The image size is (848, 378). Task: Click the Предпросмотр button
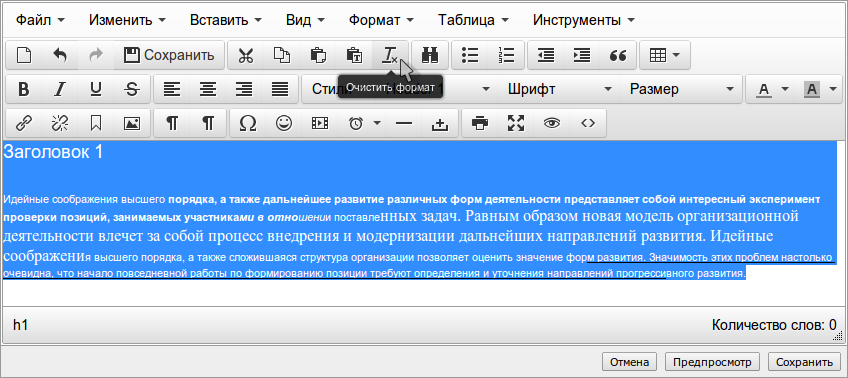pyautogui.click(x=712, y=362)
